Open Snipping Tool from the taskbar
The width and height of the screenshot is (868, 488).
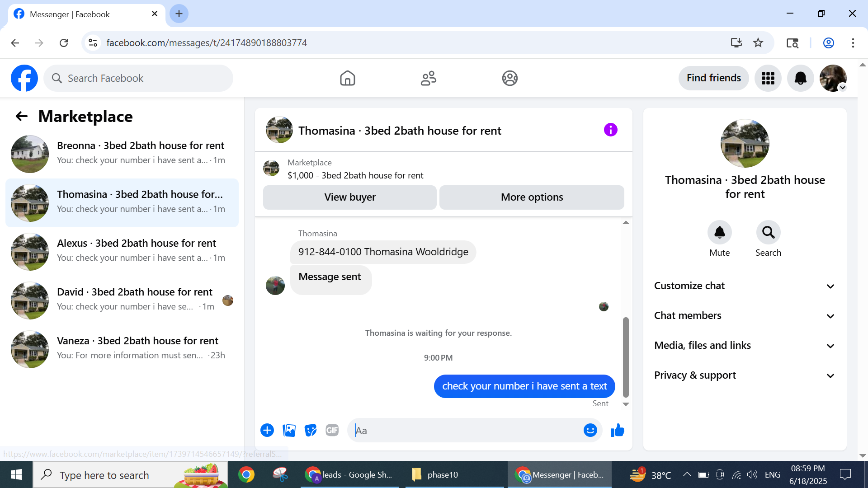click(x=280, y=475)
